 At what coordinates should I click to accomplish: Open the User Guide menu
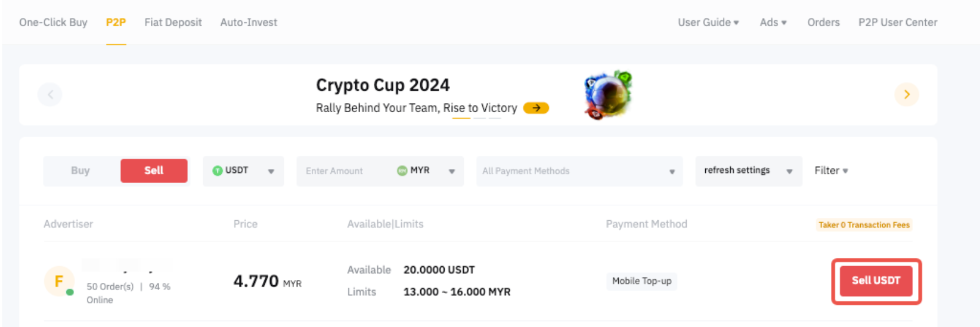[x=708, y=23]
